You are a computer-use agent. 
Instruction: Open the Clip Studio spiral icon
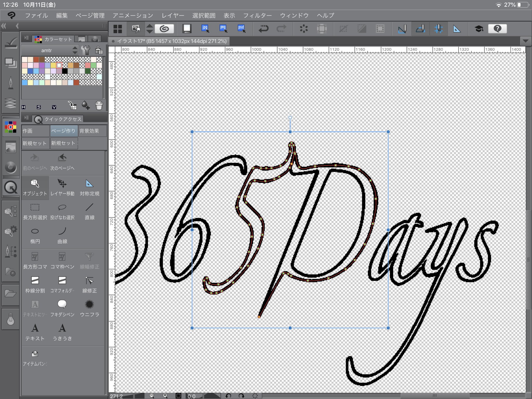tap(164, 29)
